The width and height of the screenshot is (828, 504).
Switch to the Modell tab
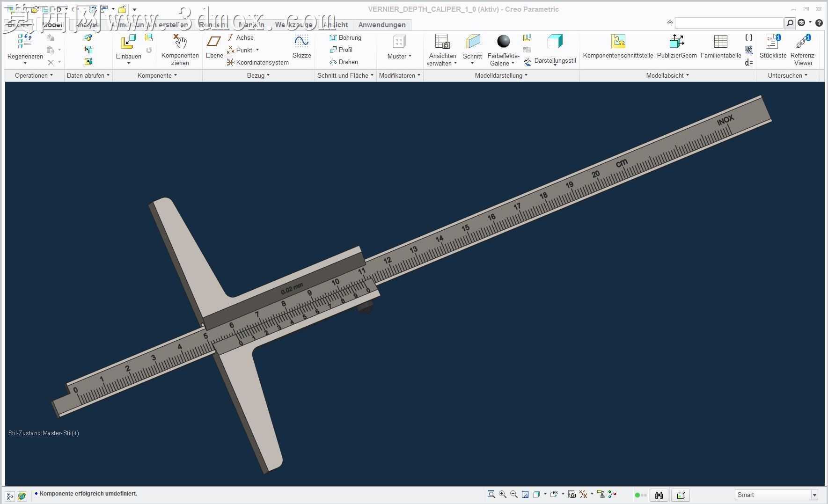pos(52,25)
